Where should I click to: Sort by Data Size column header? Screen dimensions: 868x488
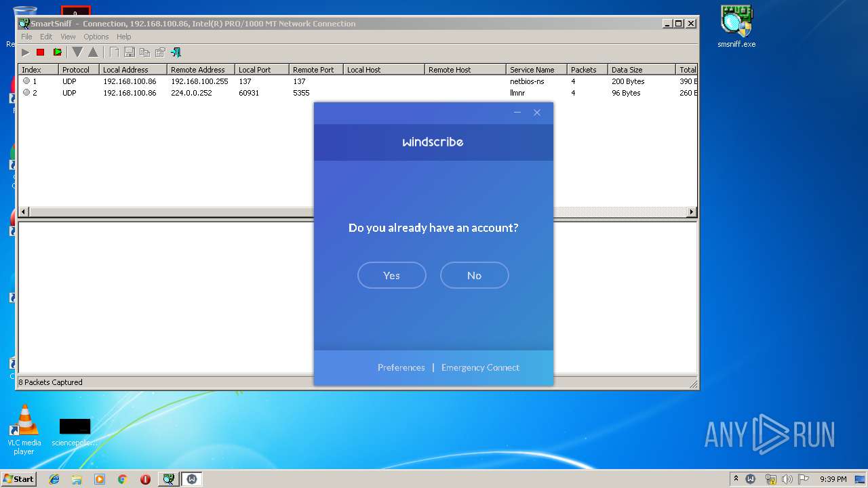[642, 70]
